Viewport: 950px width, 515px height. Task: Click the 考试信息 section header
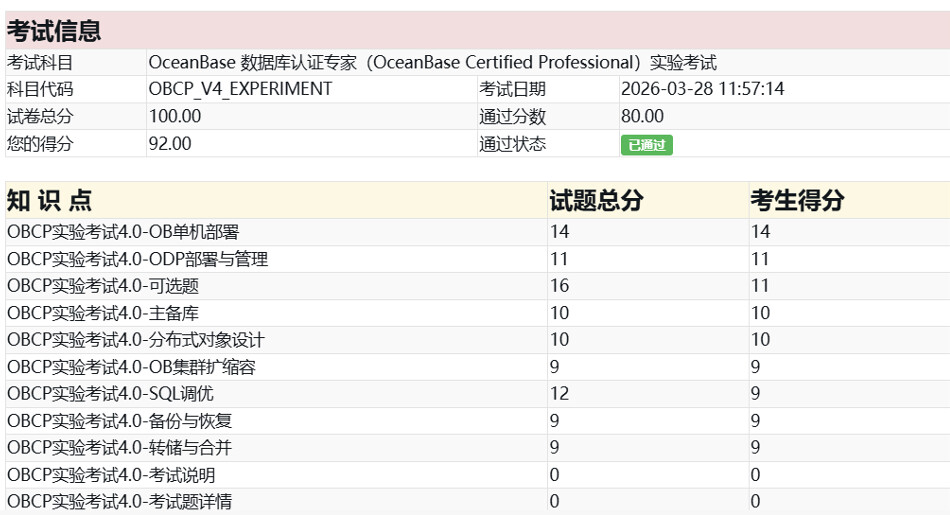(54, 31)
